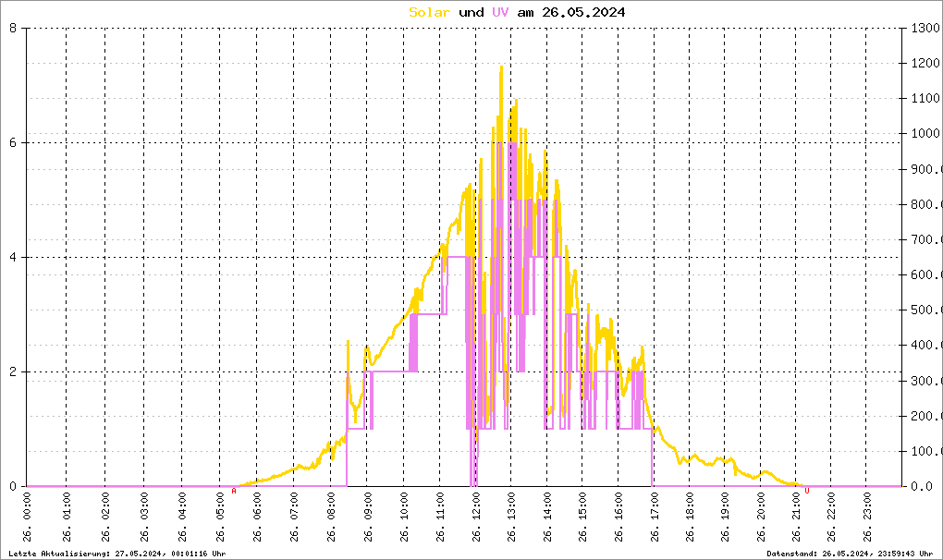Image resolution: width=943 pixels, height=560 pixels.
Task: Click the time axis label '26. 20:00'
Action: 762,517
